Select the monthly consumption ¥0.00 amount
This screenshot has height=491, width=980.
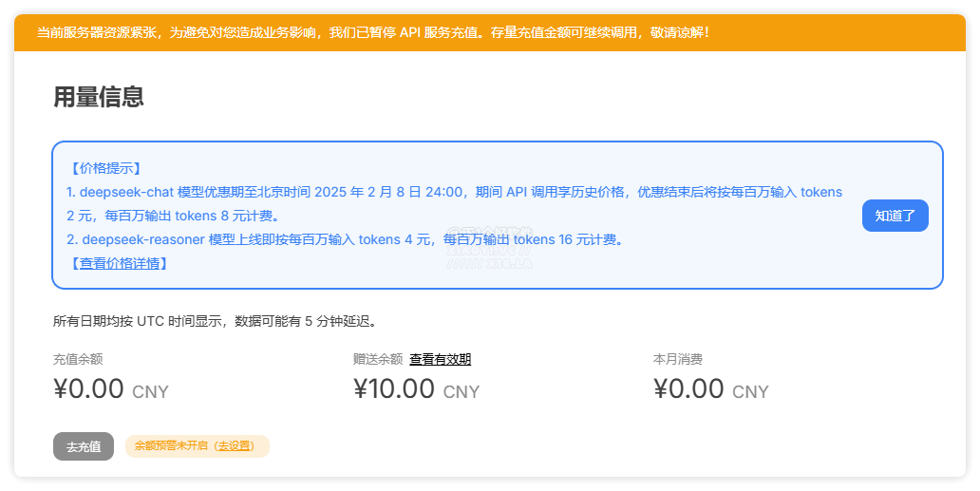point(688,388)
